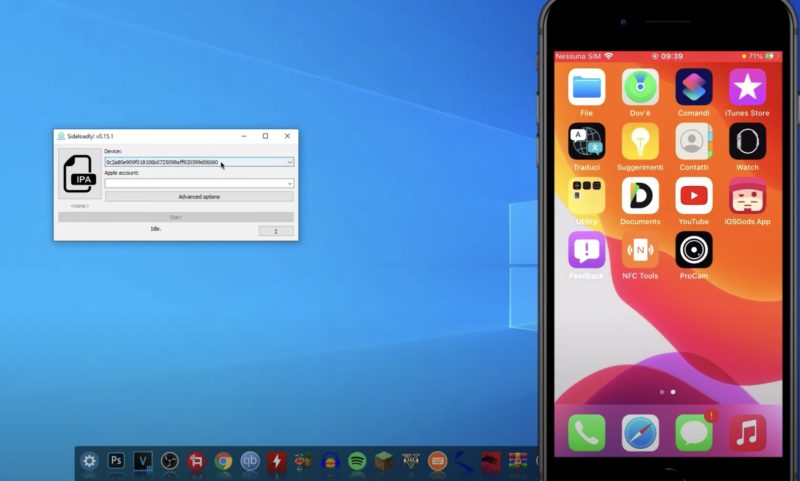Open Spotify from the desktop dock

357,461
